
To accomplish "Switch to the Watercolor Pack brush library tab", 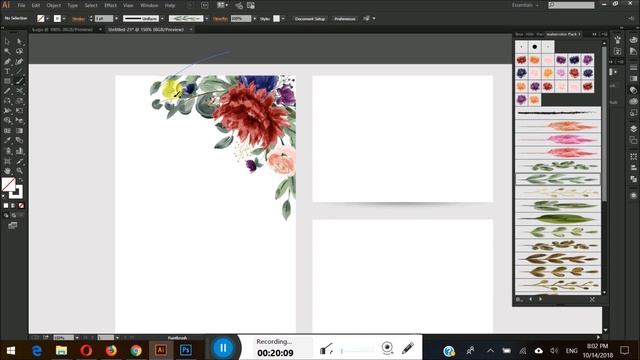I will point(563,34).
